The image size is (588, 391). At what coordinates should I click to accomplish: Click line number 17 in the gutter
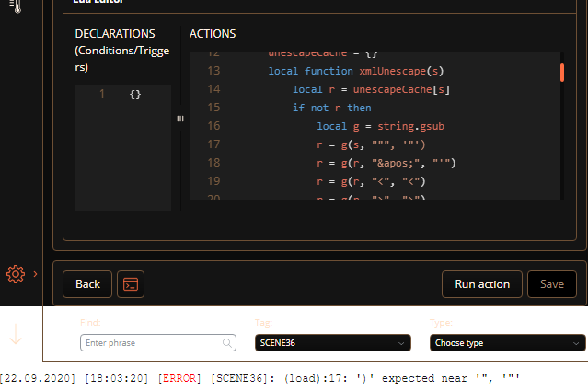[x=213, y=144]
